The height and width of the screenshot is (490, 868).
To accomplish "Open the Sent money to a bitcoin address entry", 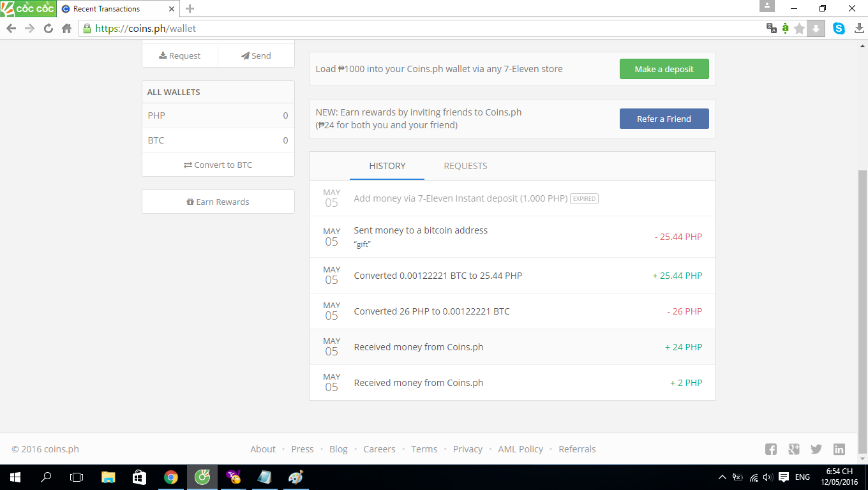I will tap(513, 237).
